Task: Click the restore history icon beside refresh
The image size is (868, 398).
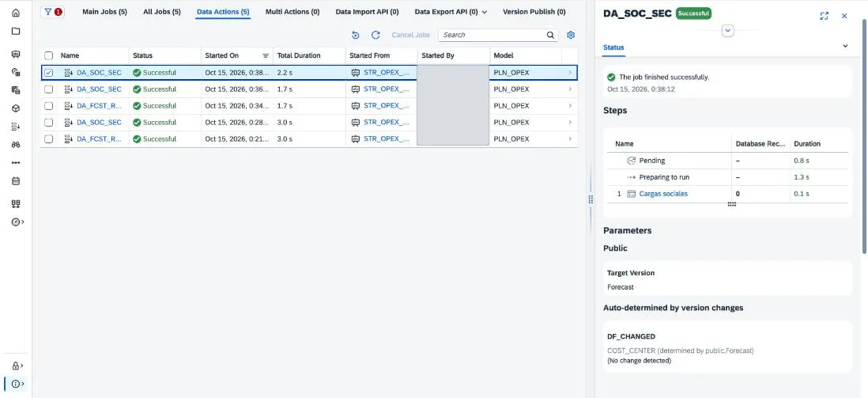Action: coord(356,35)
